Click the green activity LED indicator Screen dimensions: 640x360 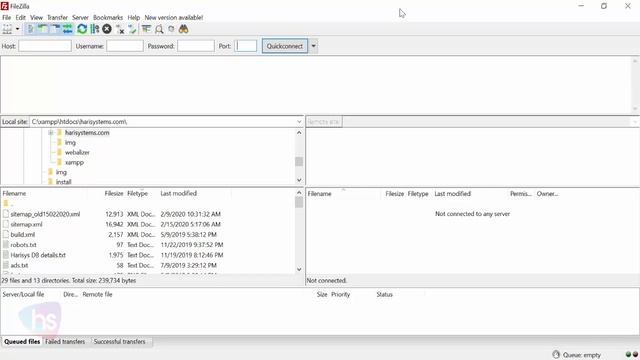click(x=628, y=355)
